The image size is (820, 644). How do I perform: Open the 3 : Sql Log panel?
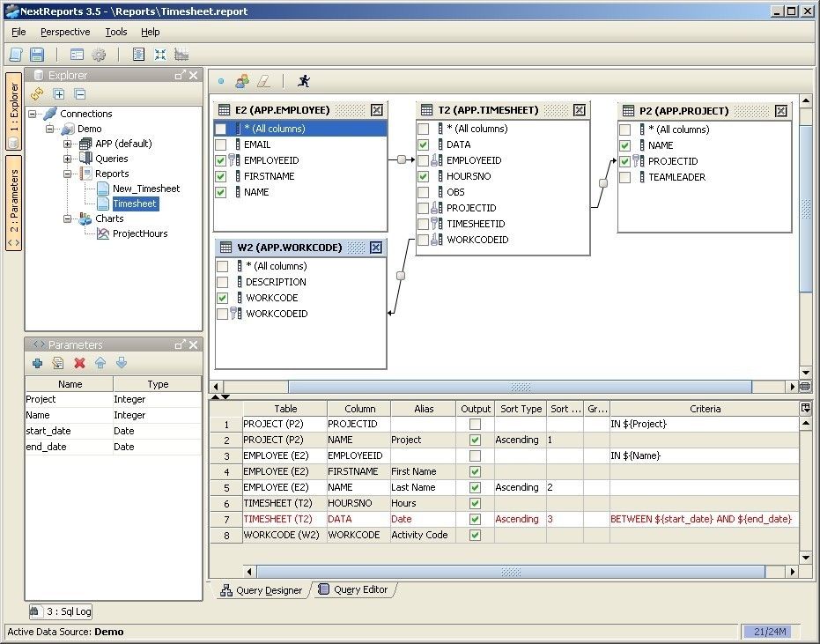click(61, 611)
